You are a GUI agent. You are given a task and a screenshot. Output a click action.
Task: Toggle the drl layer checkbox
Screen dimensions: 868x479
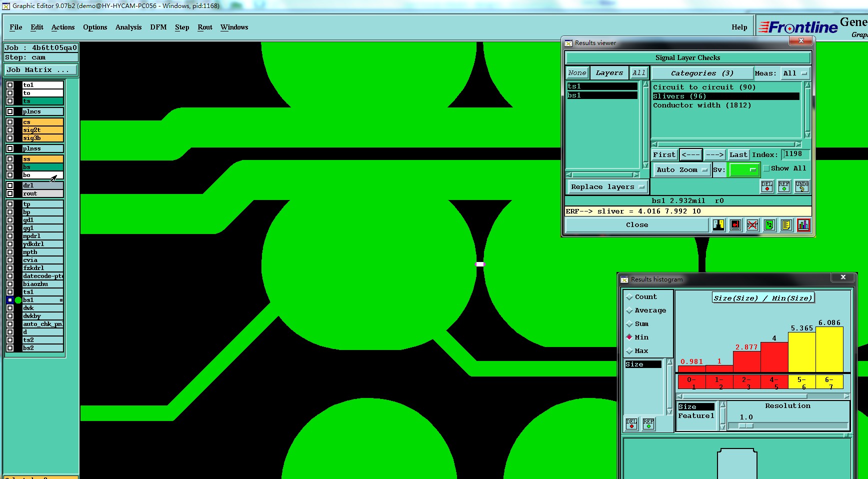[10, 185]
